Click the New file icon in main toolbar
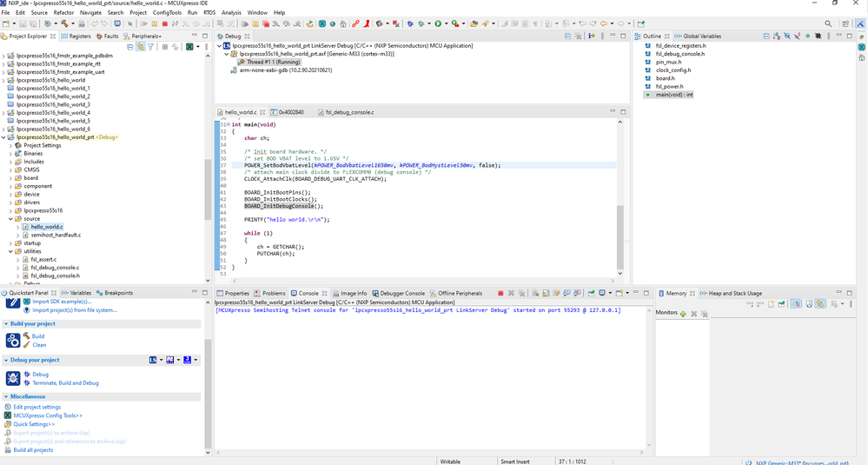 6,23
